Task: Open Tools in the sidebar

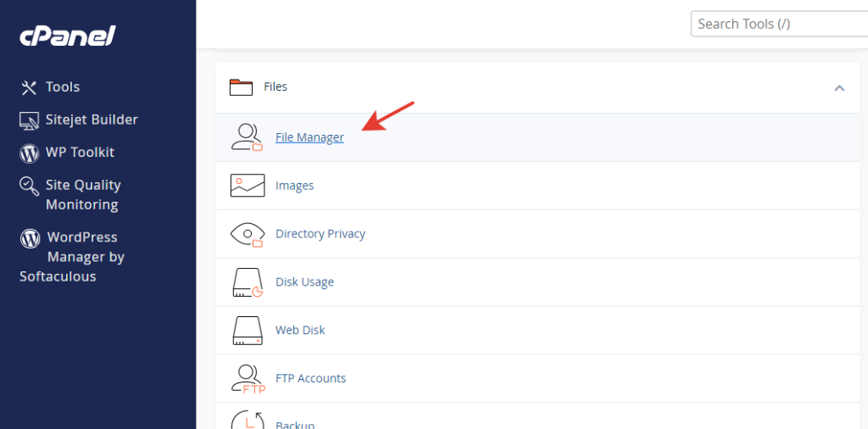Action: tap(63, 87)
